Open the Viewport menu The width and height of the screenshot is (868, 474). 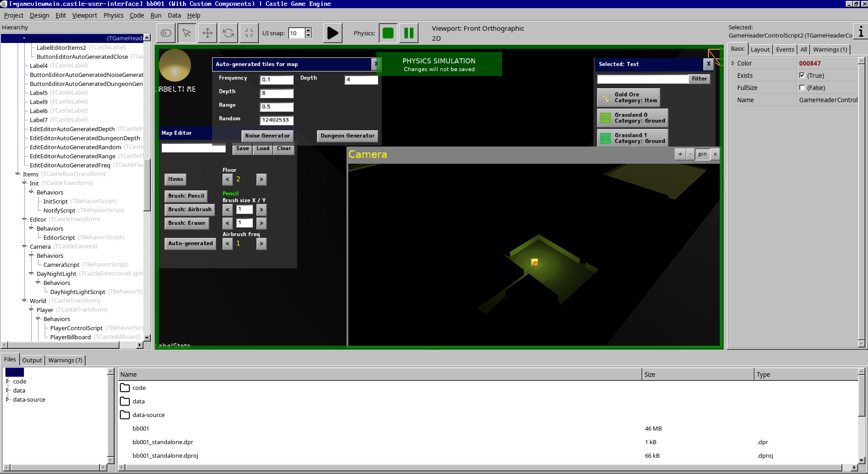tap(85, 15)
